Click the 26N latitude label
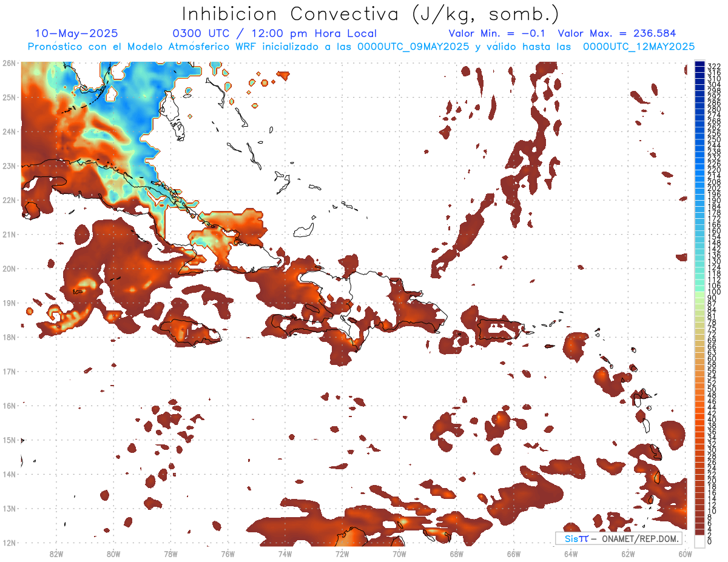Viewport: 728px width, 562px height. (x=8, y=62)
